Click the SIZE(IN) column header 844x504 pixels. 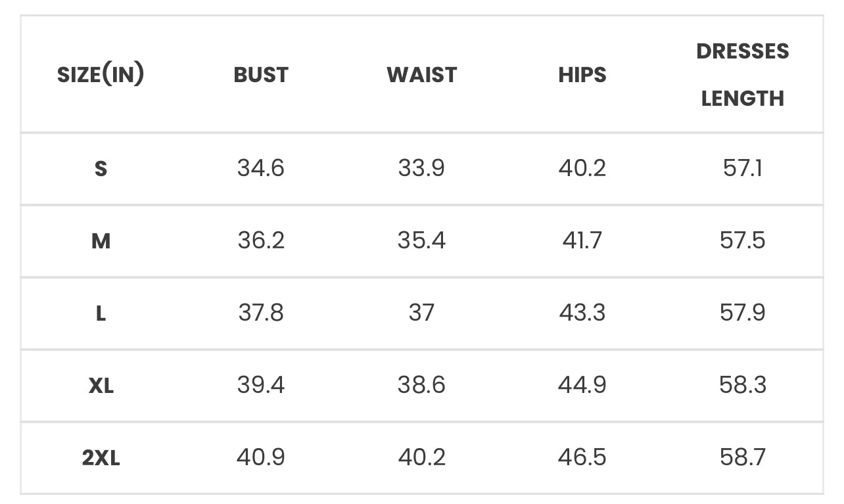[x=101, y=75]
